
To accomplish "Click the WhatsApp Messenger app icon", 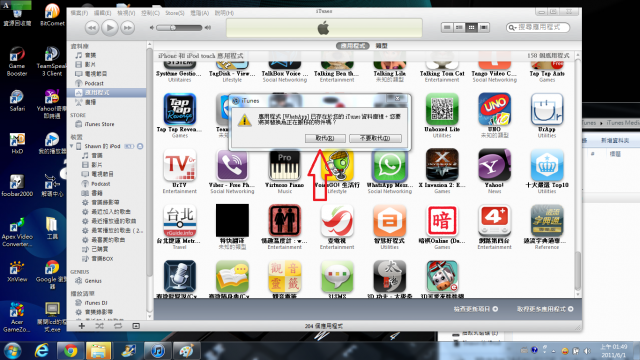I will [x=390, y=165].
